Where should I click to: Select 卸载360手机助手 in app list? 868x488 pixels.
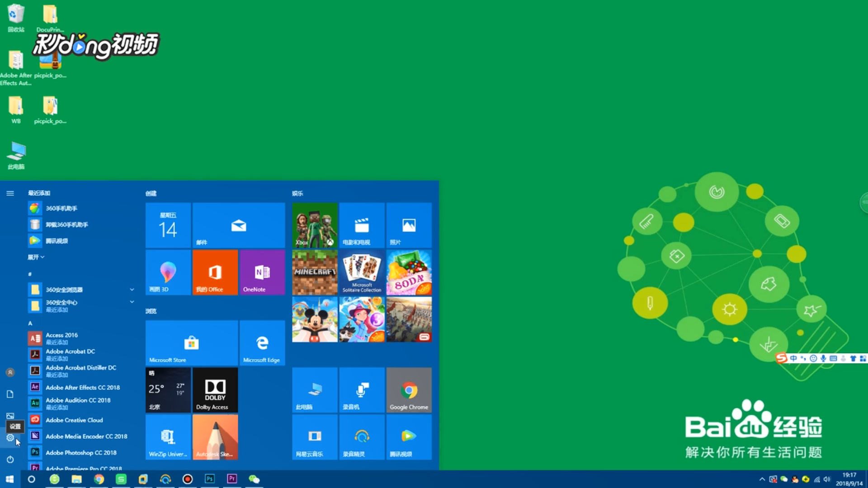(81, 225)
